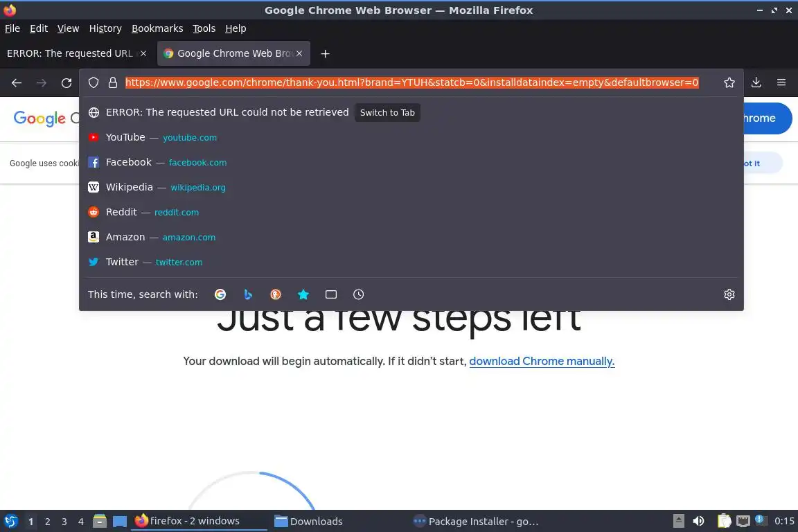Open the Firefox hamburger application menu
Image resolution: width=798 pixels, height=532 pixels.
click(781, 82)
